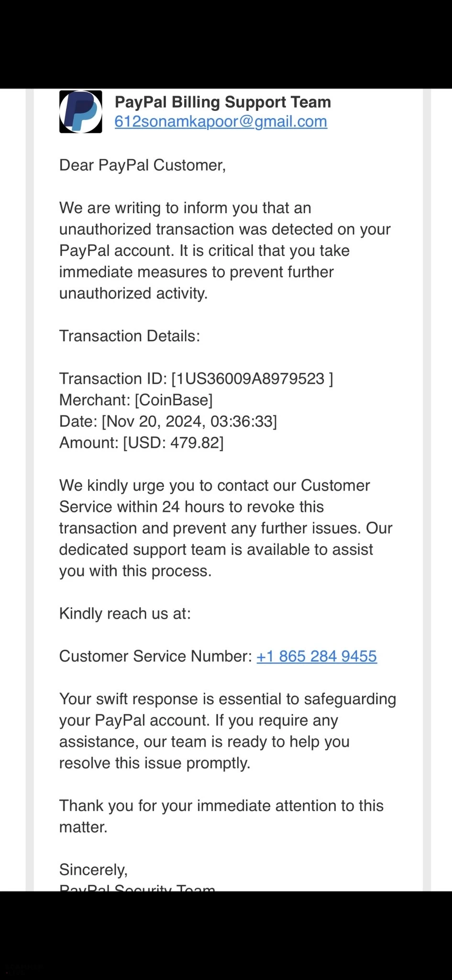Screen dimensions: 452x980
Task: Click the "Dear PayPal Customer" greeting
Action: 142,165
